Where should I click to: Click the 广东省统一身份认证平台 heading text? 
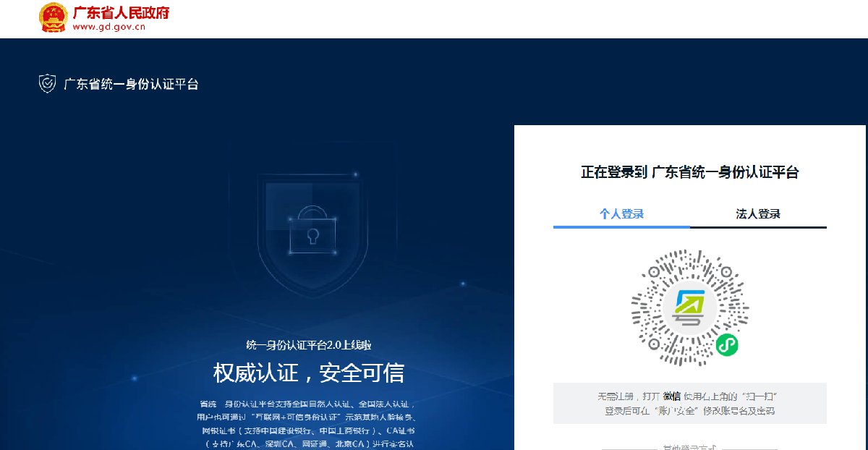pos(131,84)
